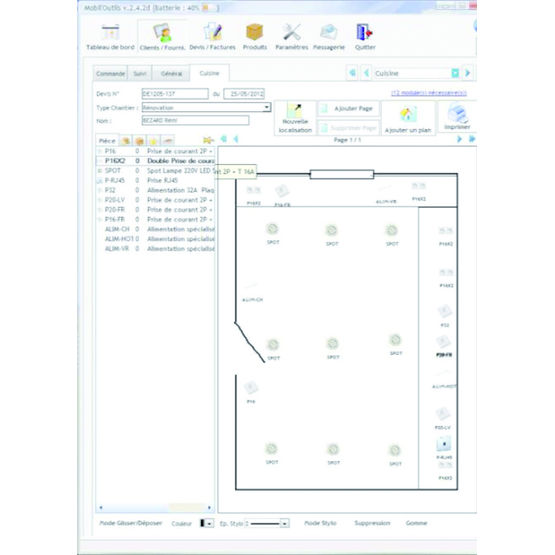
Task: Click Nouvelle localisation button
Action: point(295,118)
